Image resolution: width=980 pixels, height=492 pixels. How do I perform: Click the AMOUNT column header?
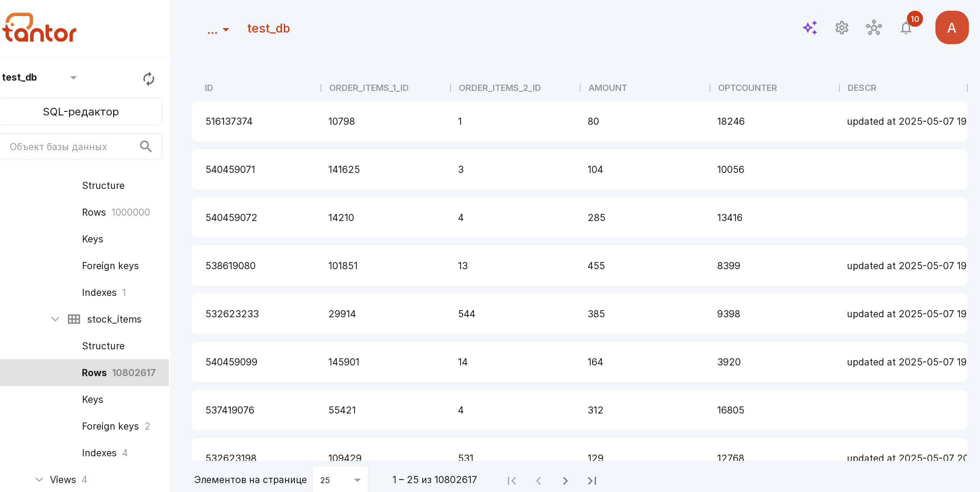(x=608, y=88)
